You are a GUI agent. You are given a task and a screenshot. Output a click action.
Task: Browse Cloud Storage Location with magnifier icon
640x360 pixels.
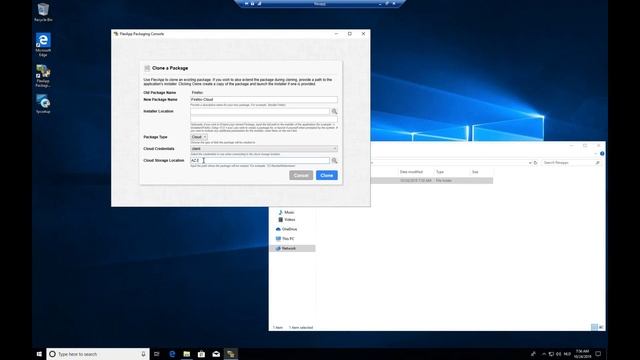[x=334, y=161]
